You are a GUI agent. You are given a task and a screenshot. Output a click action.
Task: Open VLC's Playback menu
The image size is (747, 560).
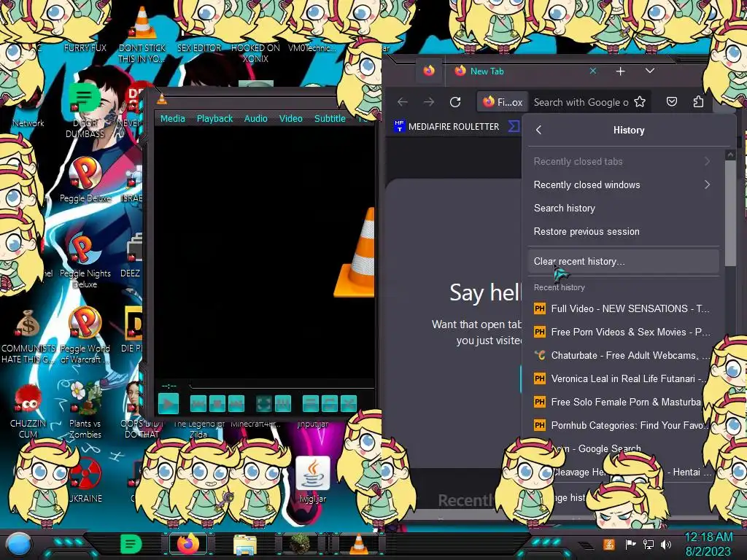pyautogui.click(x=214, y=119)
